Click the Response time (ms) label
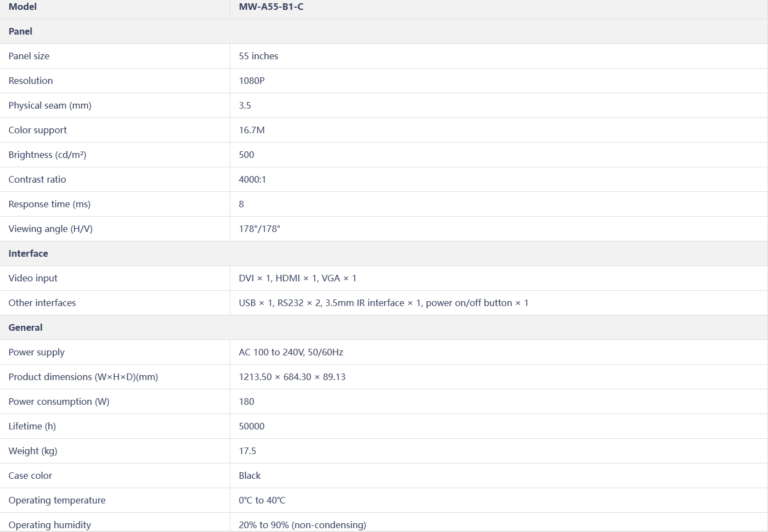 (49, 205)
